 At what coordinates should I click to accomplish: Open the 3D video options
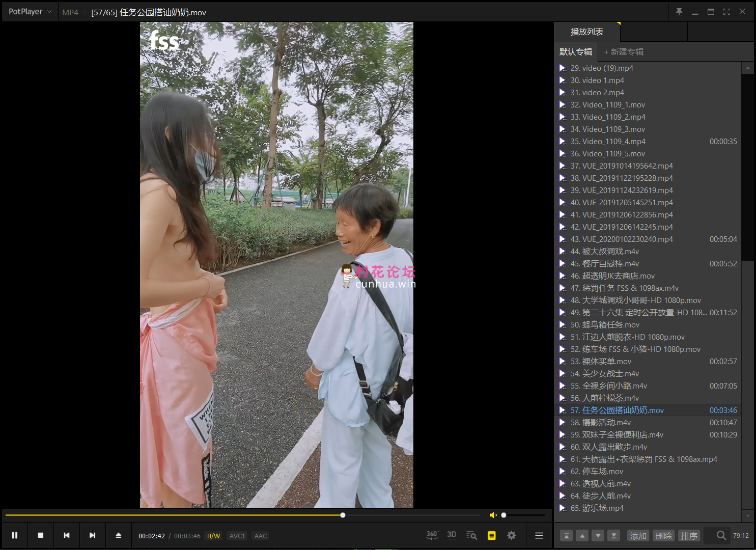point(452,535)
